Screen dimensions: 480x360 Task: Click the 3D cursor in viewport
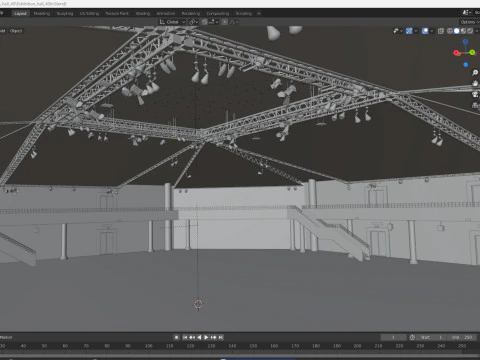click(x=198, y=304)
